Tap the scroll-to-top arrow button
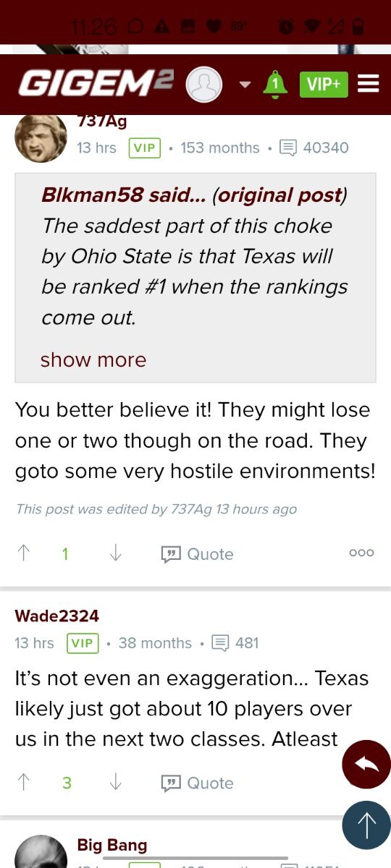Screen dimensions: 391x868 366,825
